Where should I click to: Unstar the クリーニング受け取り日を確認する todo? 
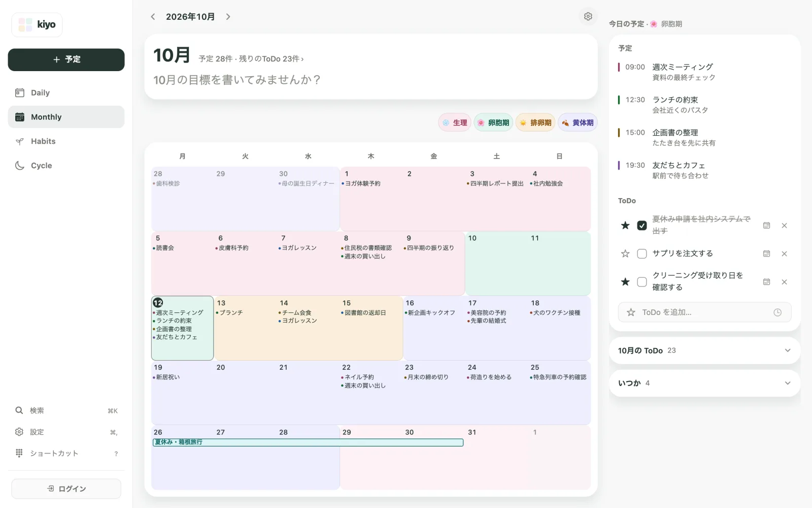(625, 282)
